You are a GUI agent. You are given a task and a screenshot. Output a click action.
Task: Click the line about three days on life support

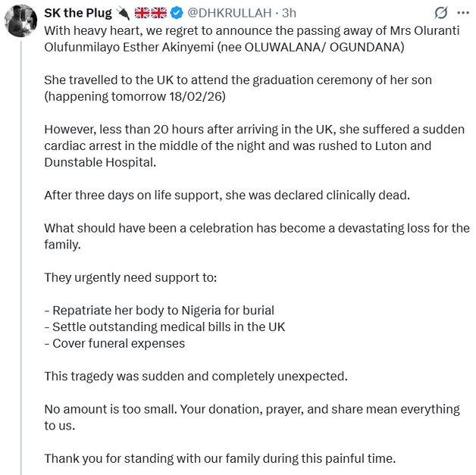point(226,195)
